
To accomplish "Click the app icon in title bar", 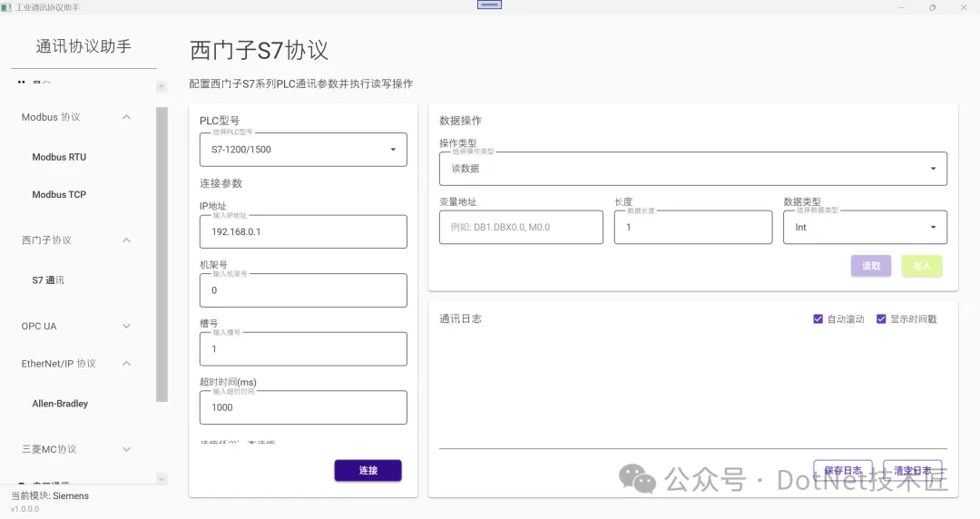I will pos(6,7).
